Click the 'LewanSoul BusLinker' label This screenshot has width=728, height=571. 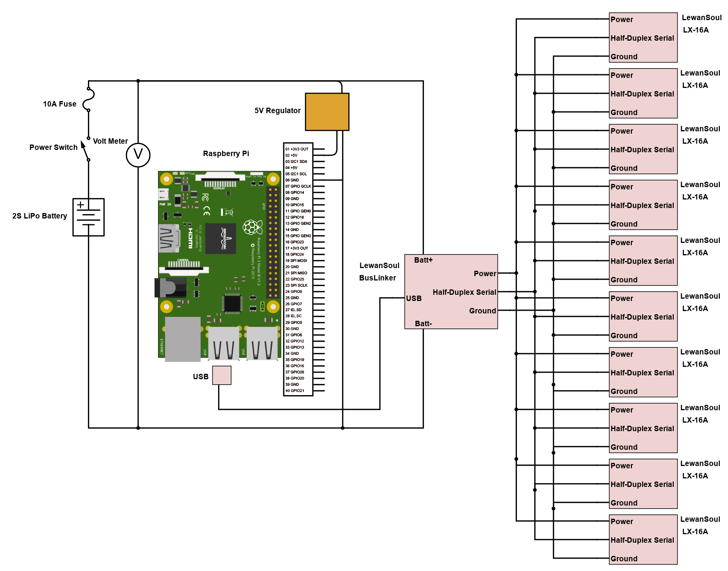coord(379,272)
